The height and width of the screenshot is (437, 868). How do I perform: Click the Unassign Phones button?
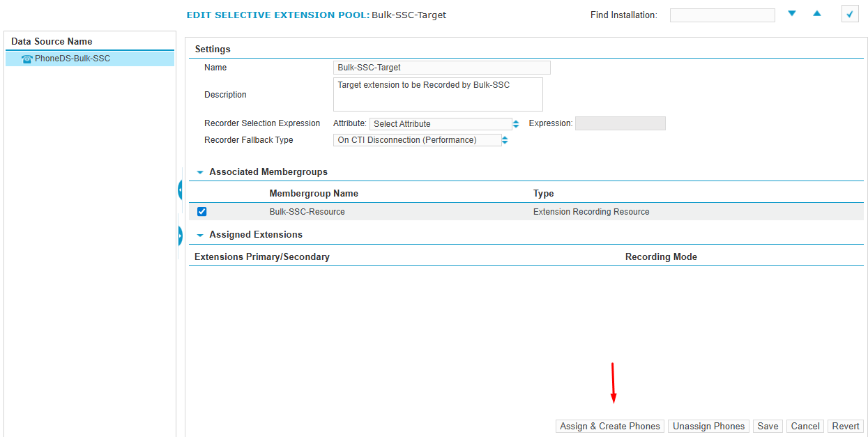(708, 427)
